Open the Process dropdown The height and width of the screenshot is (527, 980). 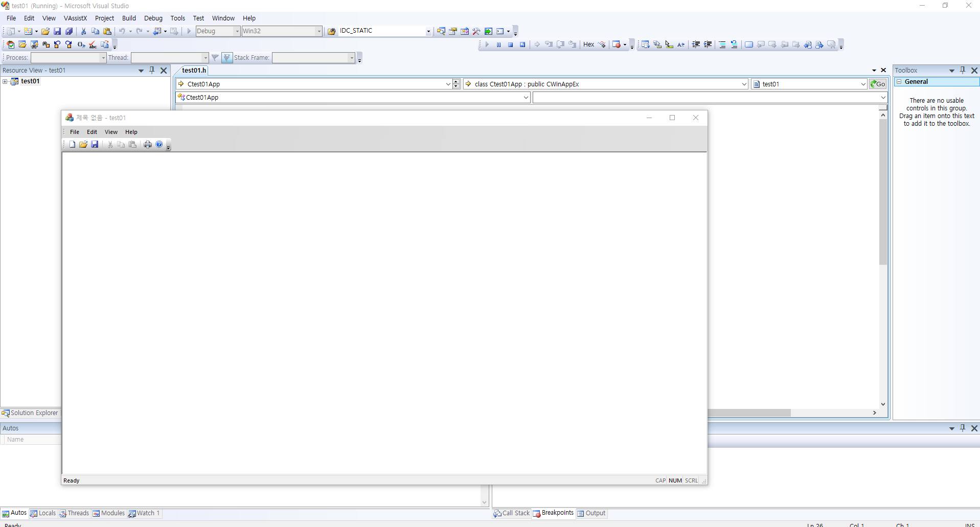103,58
